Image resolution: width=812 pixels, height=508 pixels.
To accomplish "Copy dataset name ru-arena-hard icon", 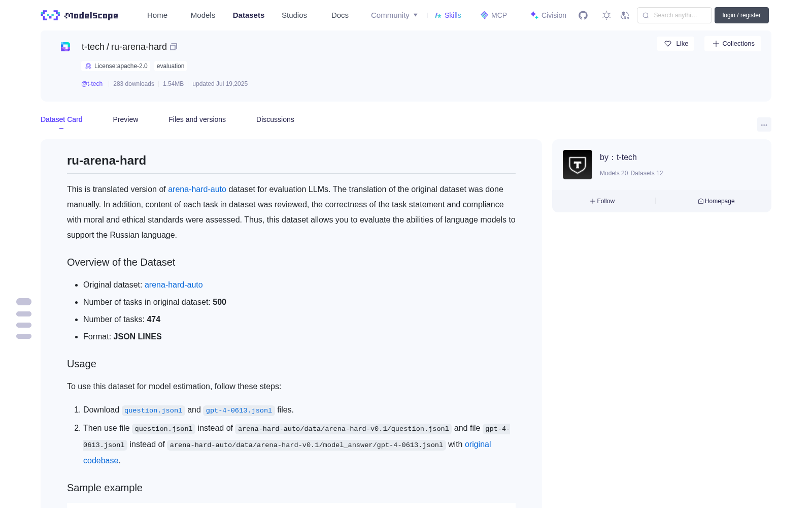I will pyautogui.click(x=174, y=47).
